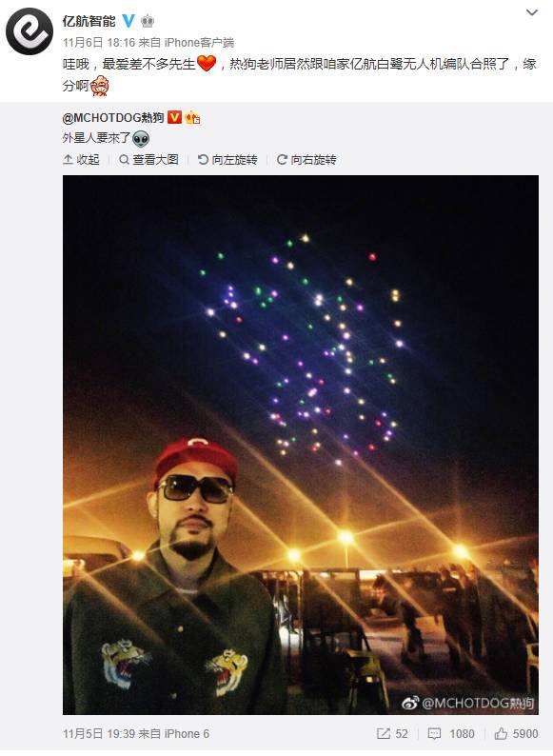The width and height of the screenshot is (553, 756).
Task: Open the 亿航智能 profile avatar
Action: pos(29,31)
